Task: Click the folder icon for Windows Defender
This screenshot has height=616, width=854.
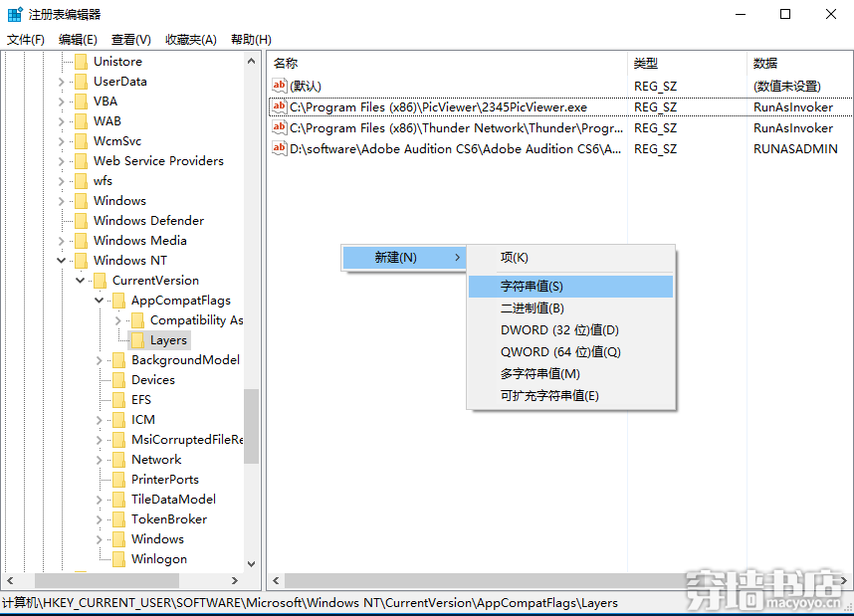Action: click(82, 221)
